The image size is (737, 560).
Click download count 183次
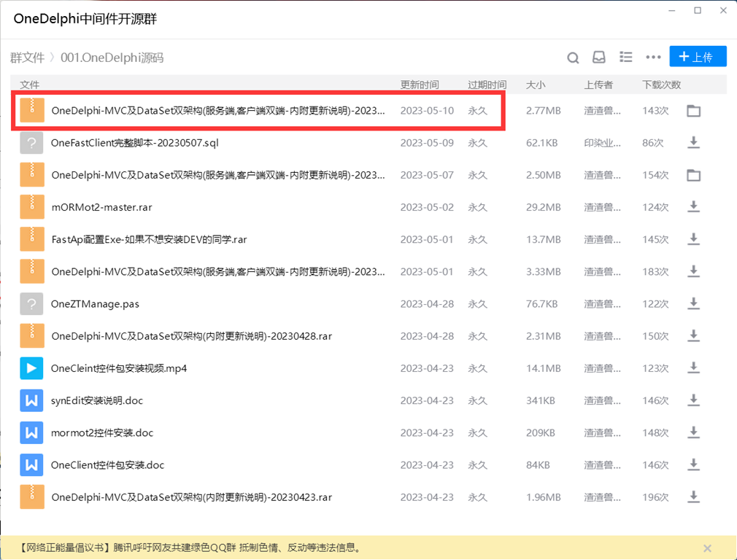[655, 271]
